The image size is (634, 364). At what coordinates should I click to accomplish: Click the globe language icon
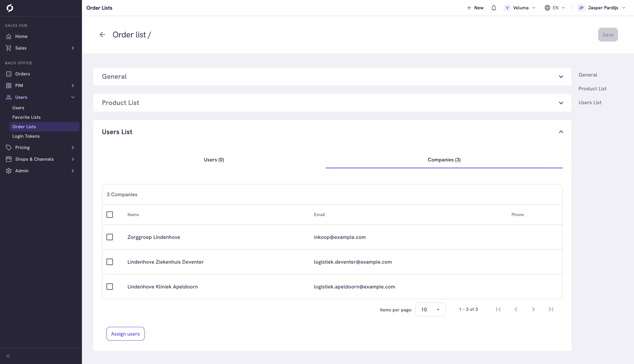[x=547, y=8]
